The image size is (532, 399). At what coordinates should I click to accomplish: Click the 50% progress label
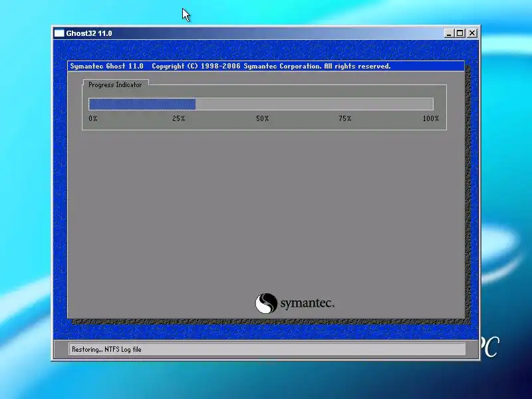coord(262,118)
